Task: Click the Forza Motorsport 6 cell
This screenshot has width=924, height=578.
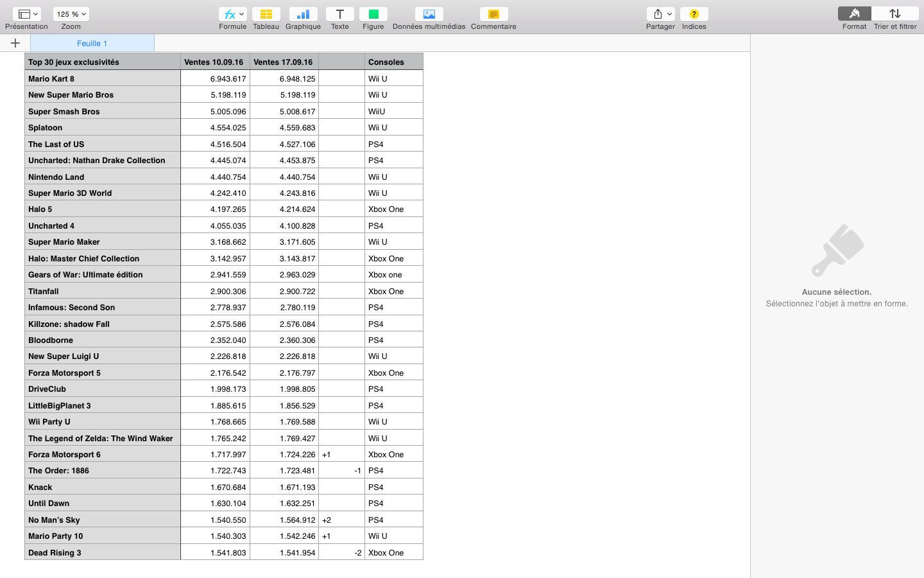Action: coord(103,454)
